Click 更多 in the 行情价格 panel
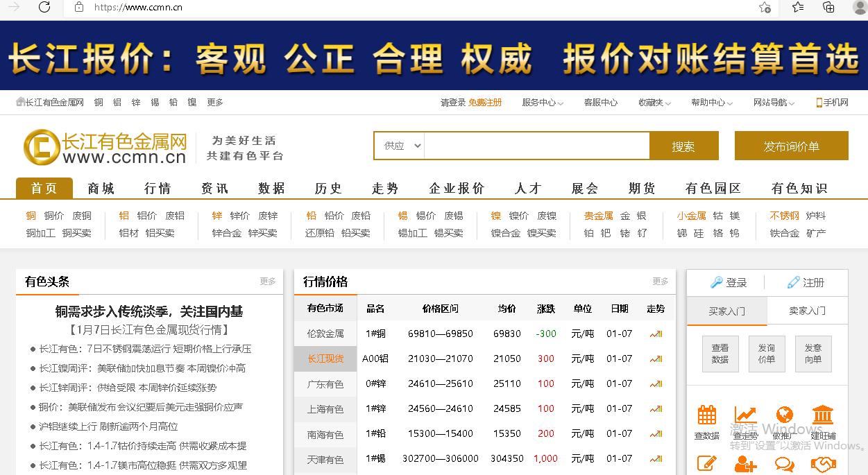 (661, 281)
